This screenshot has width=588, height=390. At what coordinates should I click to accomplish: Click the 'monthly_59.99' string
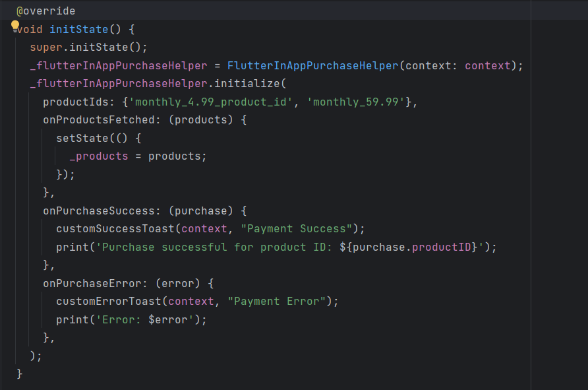356,102
